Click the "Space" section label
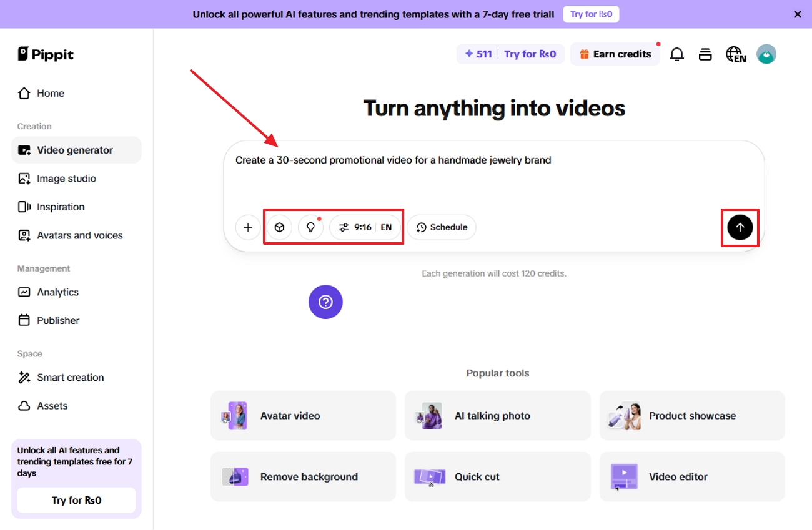 coord(30,354)
